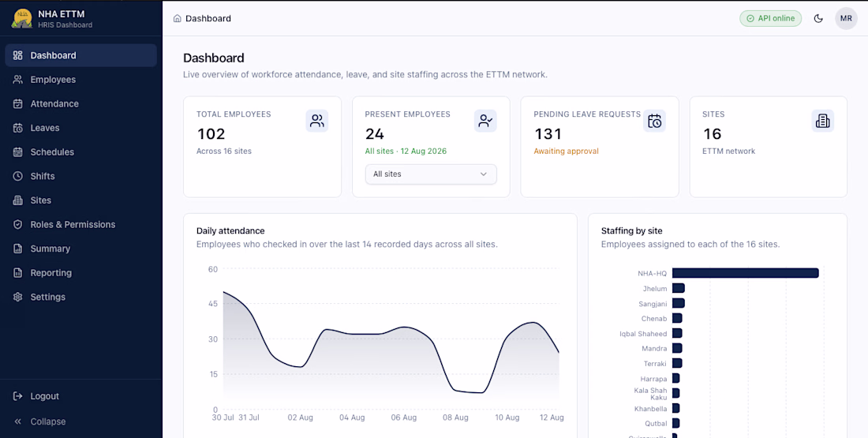This screenshot has height=438, width=868.
Task: Click the Shifts clock icon
Action: [17, 176]
